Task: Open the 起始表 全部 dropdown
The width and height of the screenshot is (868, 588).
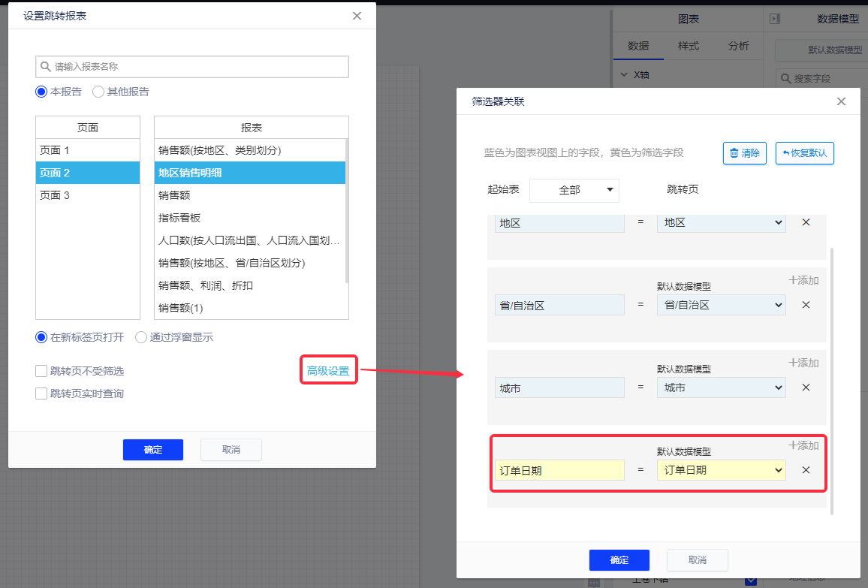Action: 574,190
